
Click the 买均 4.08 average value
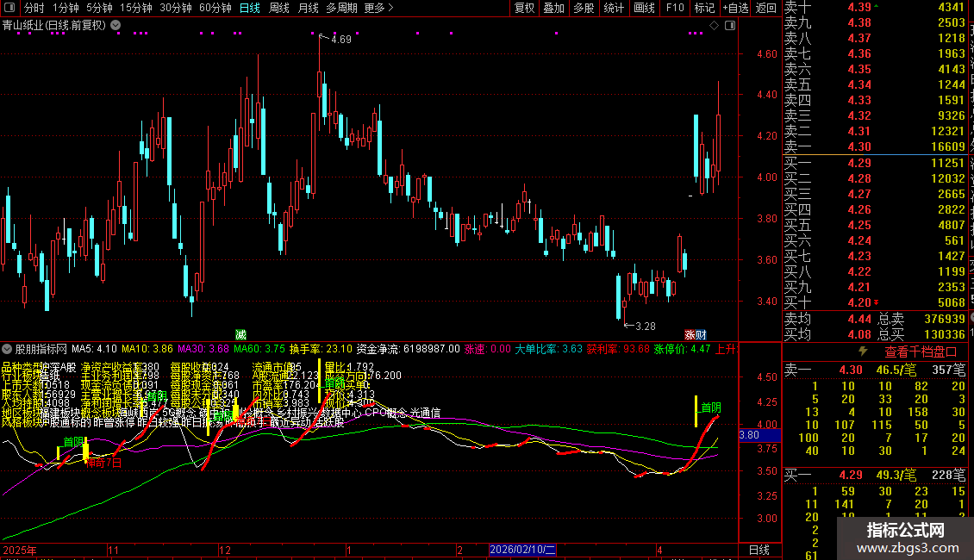pos(859,334)
